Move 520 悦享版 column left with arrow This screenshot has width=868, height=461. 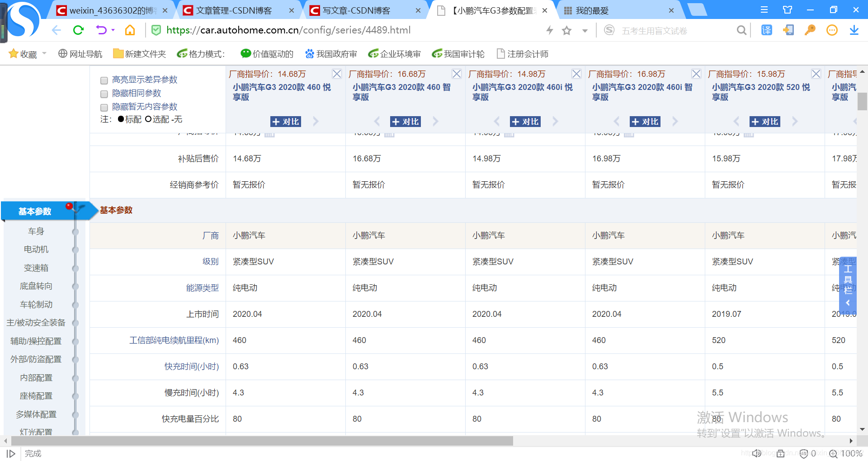click(736, 121)
